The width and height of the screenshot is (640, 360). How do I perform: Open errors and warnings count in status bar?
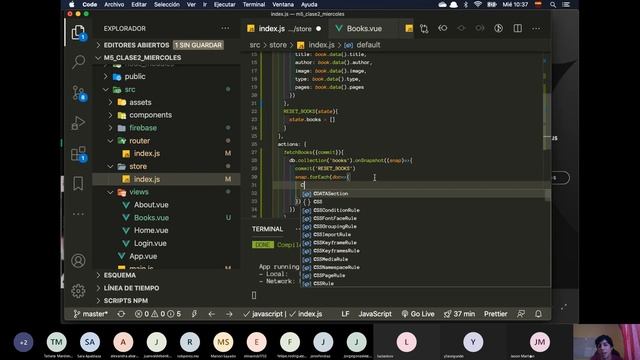[158, 314]
